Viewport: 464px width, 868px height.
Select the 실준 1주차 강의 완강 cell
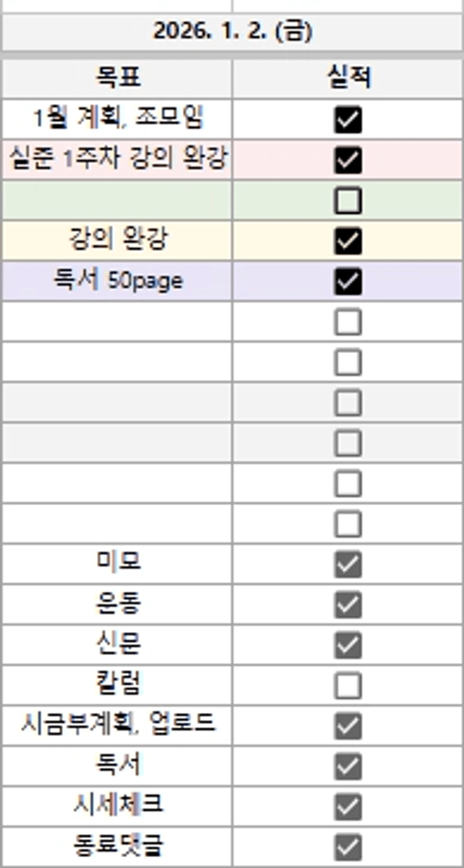tap(117, 160)
